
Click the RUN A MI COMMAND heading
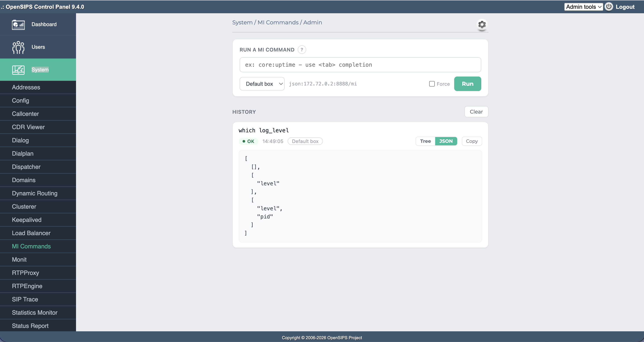pyautogui.click(x=267, y=50)
